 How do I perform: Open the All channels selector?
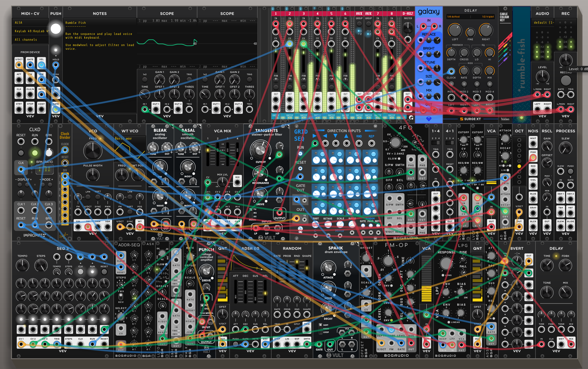(31, 40)
